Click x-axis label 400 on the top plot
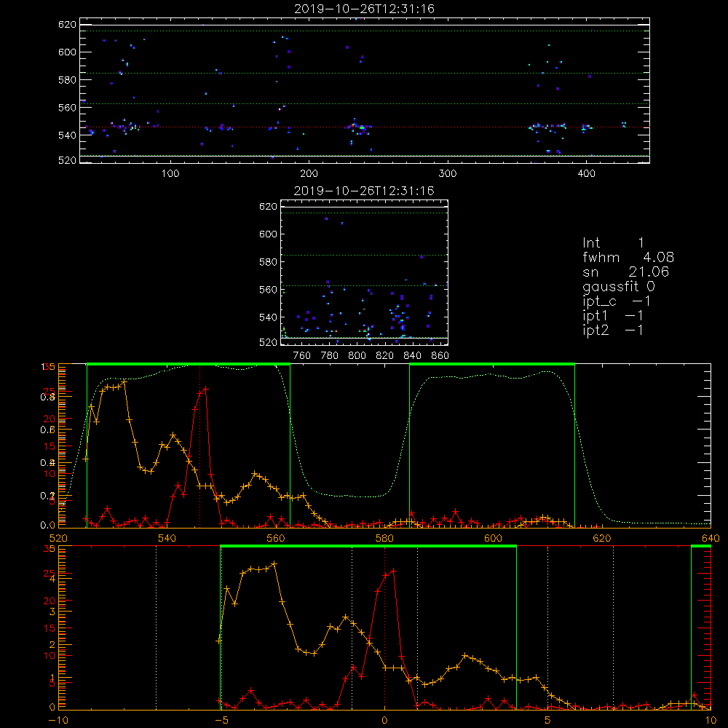 [x=586, y=174]
